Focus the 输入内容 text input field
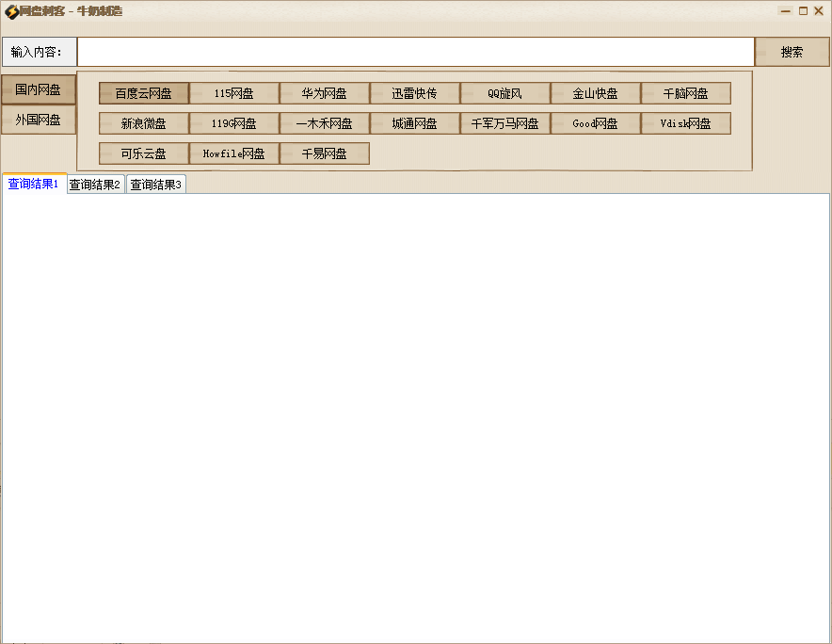832x644 pixels. tap(415, 52)
